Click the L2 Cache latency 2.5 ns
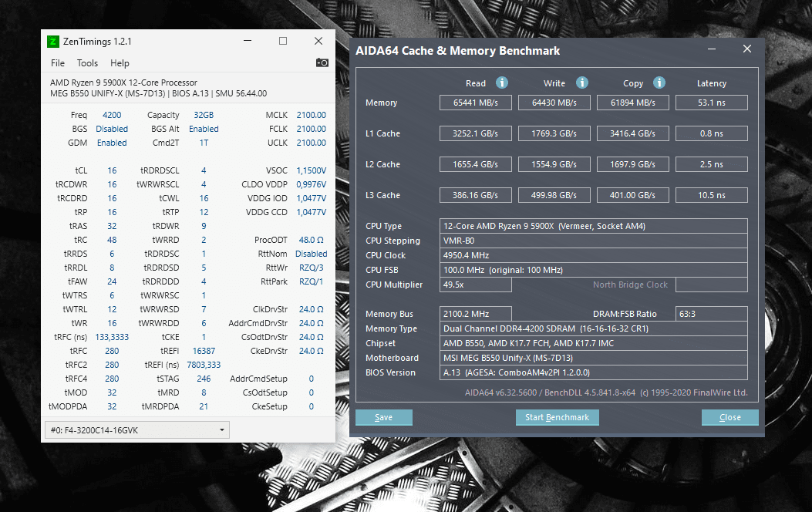 tap(712, 164)
